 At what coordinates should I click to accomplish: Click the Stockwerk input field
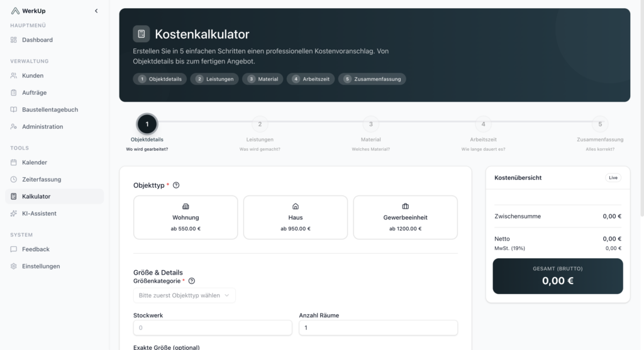(213, 327)
